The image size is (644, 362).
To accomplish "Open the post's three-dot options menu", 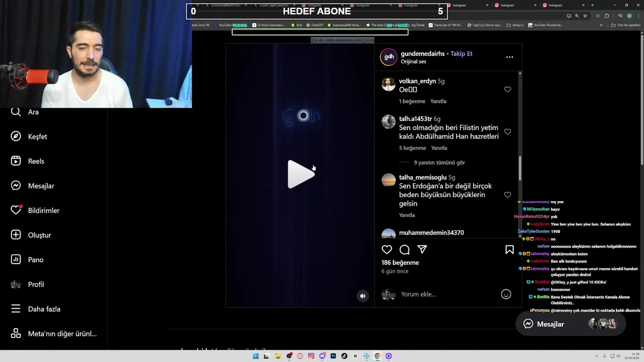I will pyautogui.click(x=510, y=57).
